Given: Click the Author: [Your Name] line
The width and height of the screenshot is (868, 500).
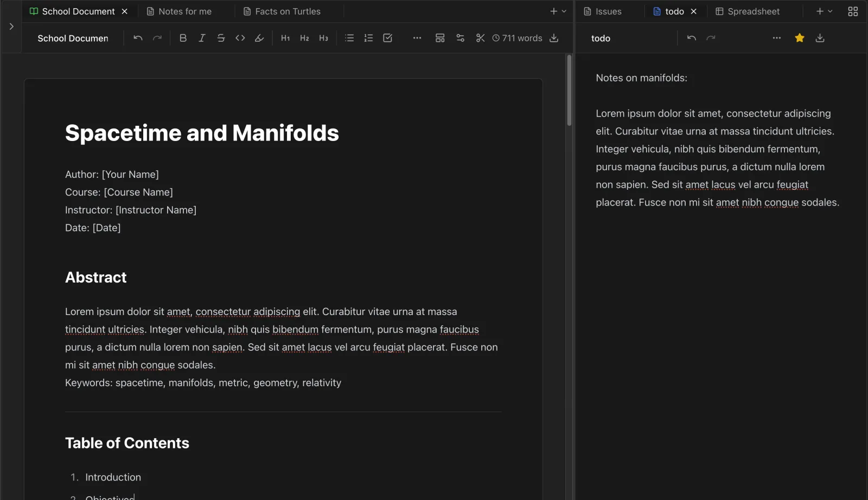Looking at the screenshot, I should pyautogui.click(x=112, y=174).
